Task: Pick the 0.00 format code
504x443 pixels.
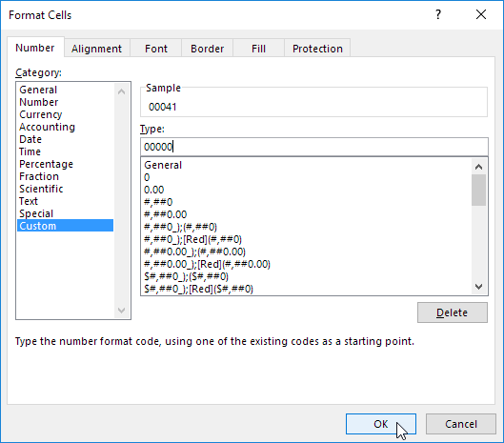Action: (x=154, y=190)
